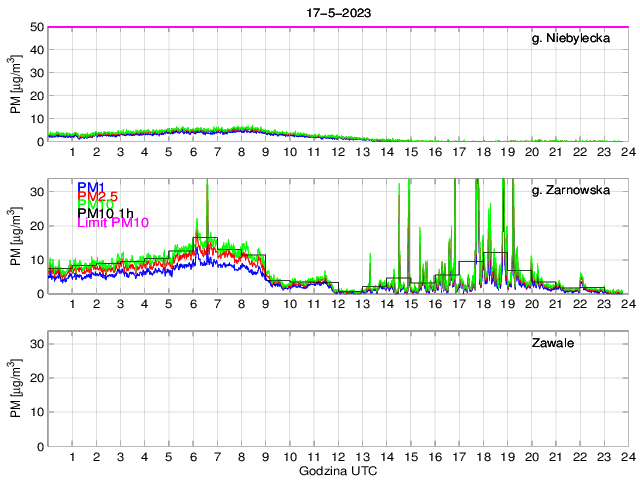Click hour 24 tick under Zawale chart
Viewport: 640px width, 480px height.
point(627,457)
